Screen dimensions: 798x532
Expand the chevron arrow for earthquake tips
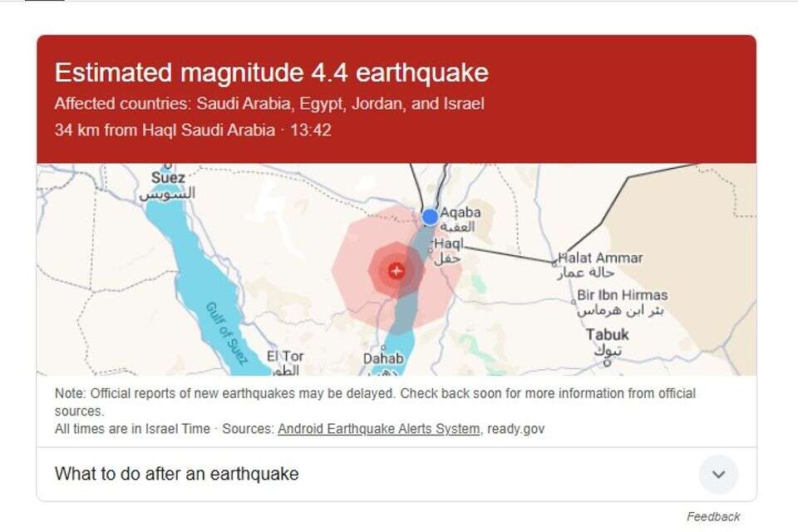click(x=718, y=475)
